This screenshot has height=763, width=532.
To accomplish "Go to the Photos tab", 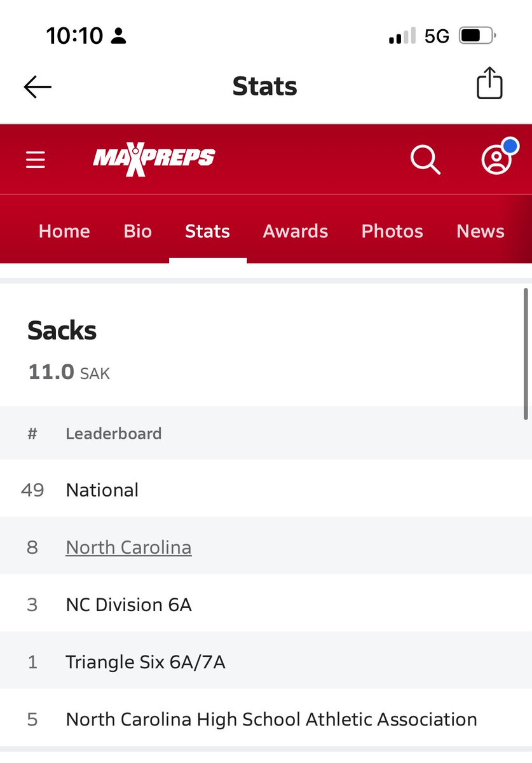I will pos(392,231).
